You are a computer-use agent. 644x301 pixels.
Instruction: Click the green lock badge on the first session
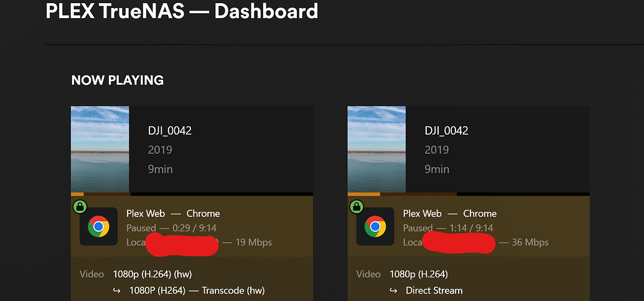(x=80, y=207)
